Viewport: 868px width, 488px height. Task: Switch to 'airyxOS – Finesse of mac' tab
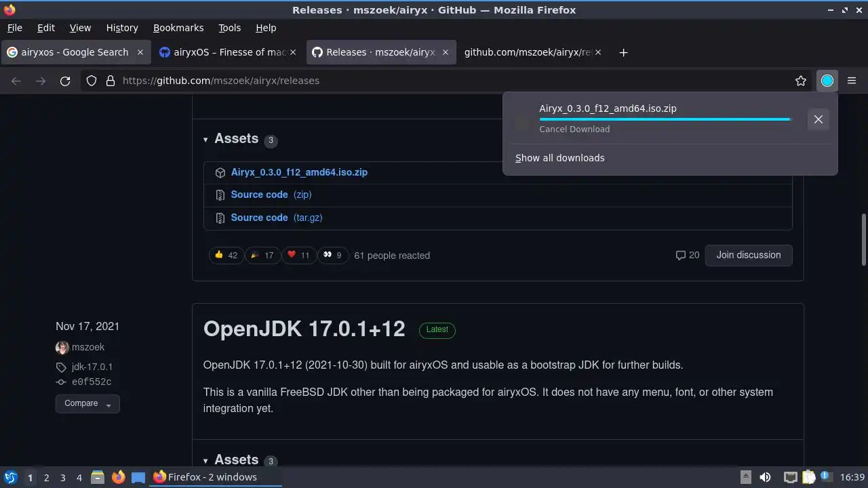(x=227, y=52)
